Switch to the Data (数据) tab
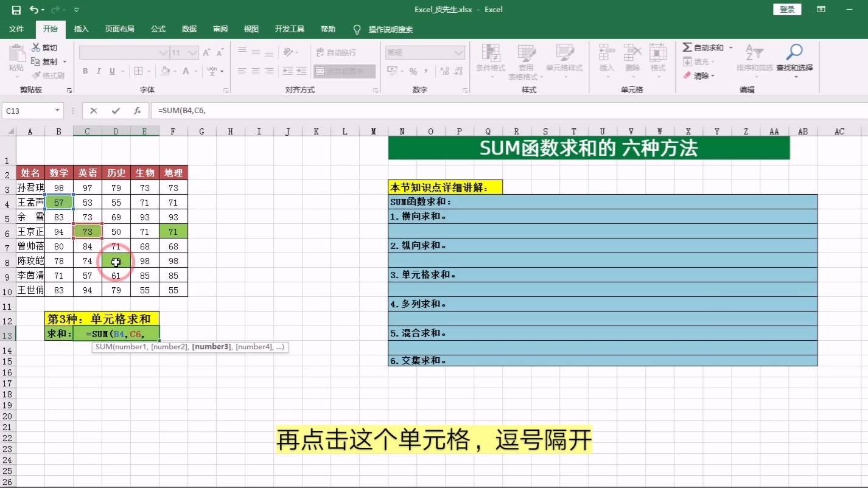The width and height of the screenshot is (868, 488). [x=189, y=29]
